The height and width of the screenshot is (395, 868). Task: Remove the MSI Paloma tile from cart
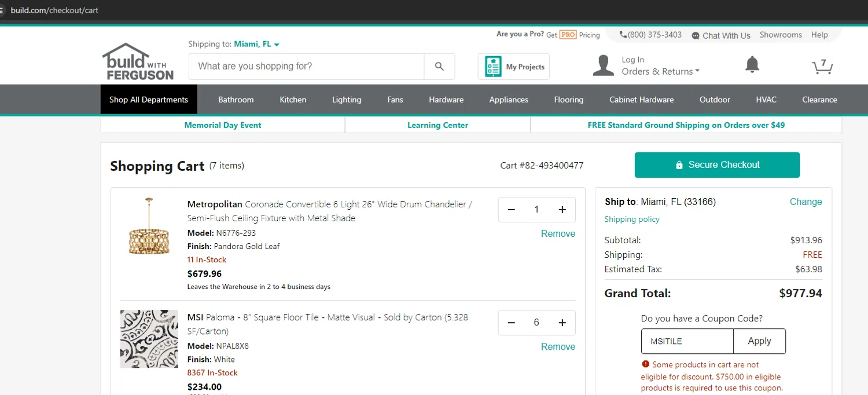click(558, 347)
